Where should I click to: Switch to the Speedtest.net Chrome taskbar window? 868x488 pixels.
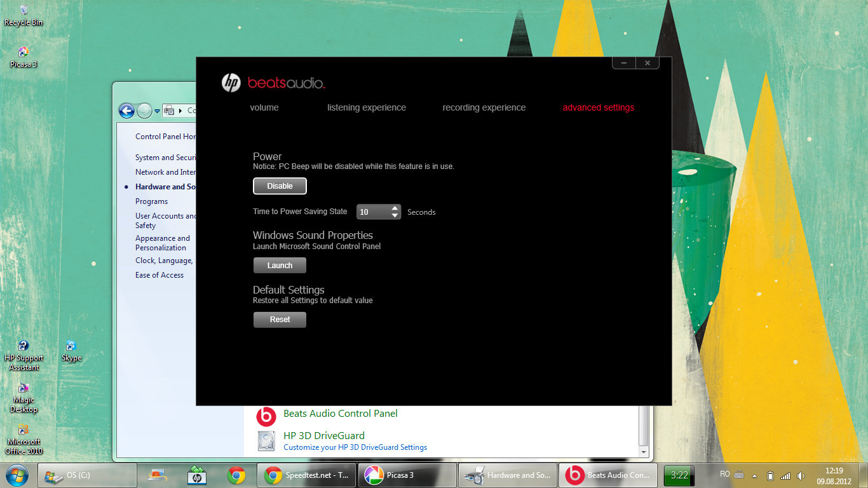point(306,475)
